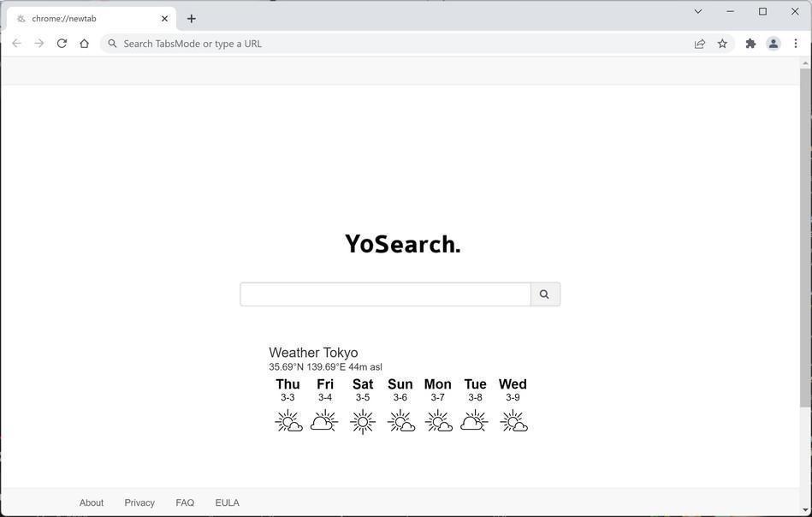This screenshot has width=812, height=517.
Task: Bookmark this tab with the star icon
Action: coord(722,44)
